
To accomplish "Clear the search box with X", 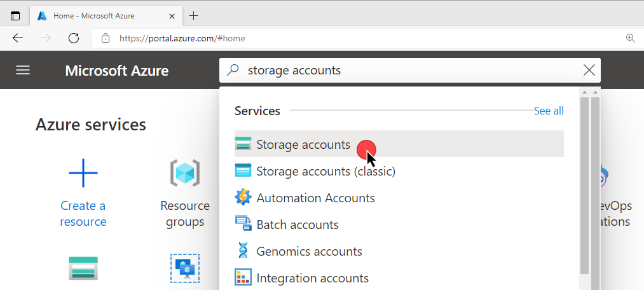I will 589,70.
